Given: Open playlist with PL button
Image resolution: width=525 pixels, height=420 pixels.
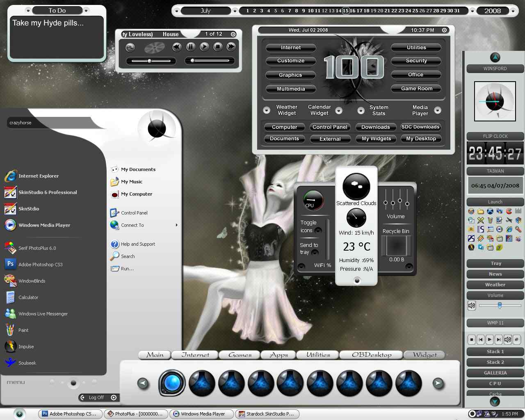Looking at the screenshot, I should tap(130, 48).
